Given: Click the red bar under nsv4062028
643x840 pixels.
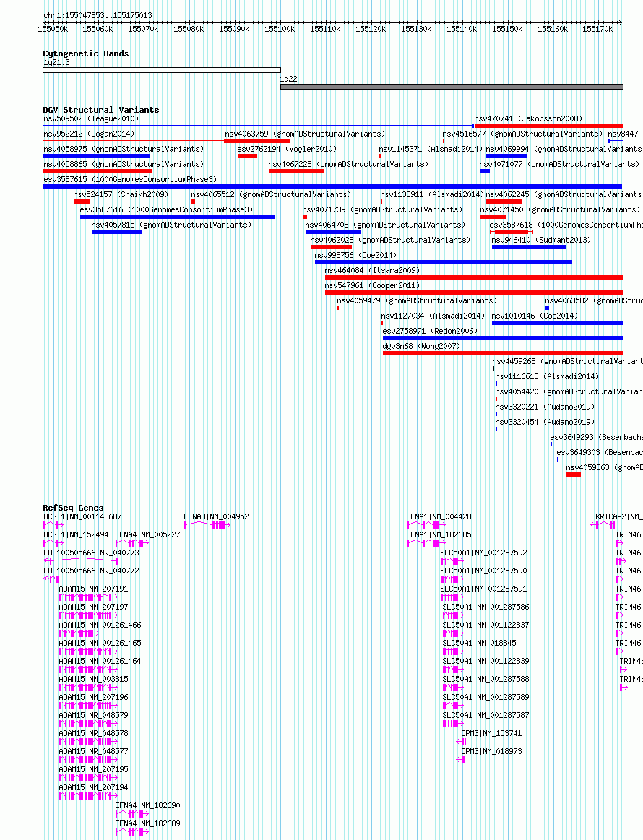Looking at the screenshot, I should (331, 247).
